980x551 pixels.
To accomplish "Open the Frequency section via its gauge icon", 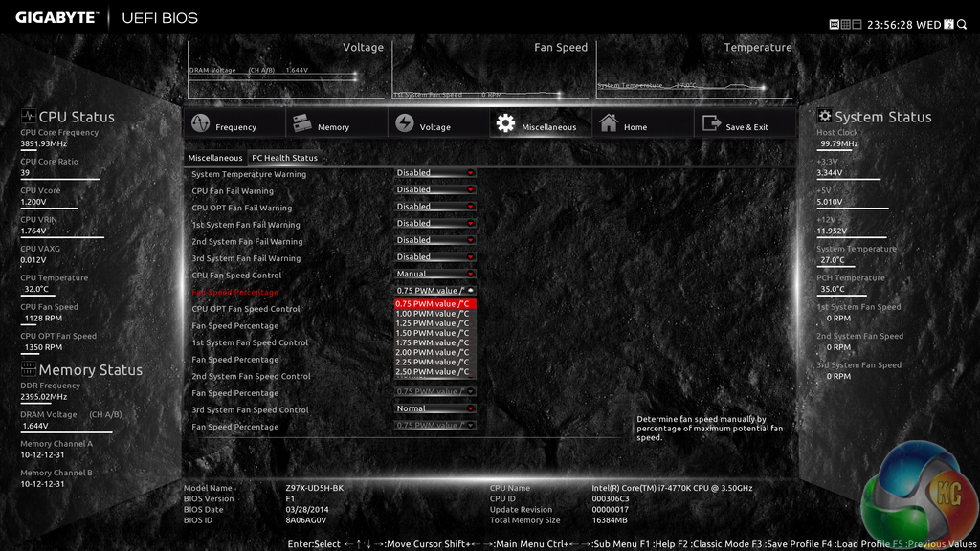I will coord(201,123).
